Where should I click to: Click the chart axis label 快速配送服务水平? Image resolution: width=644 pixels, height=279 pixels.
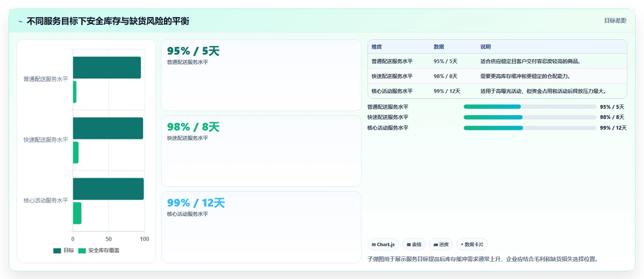(46, 140)
